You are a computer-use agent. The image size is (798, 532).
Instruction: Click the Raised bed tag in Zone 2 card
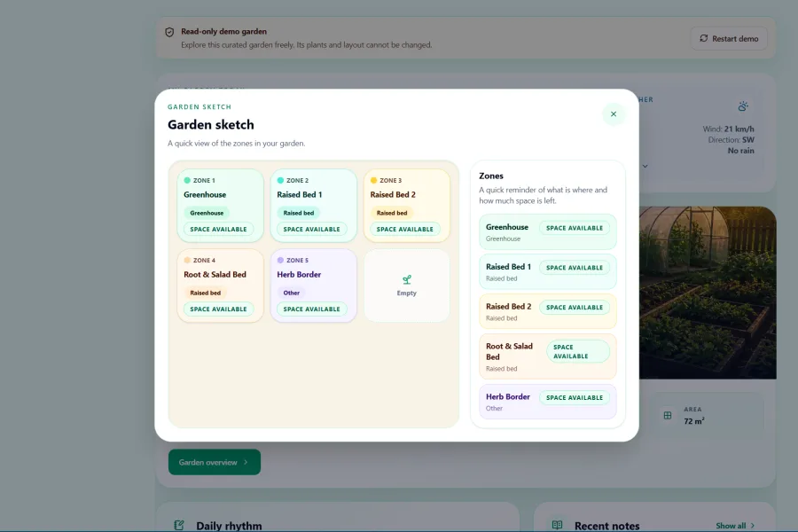299,213
